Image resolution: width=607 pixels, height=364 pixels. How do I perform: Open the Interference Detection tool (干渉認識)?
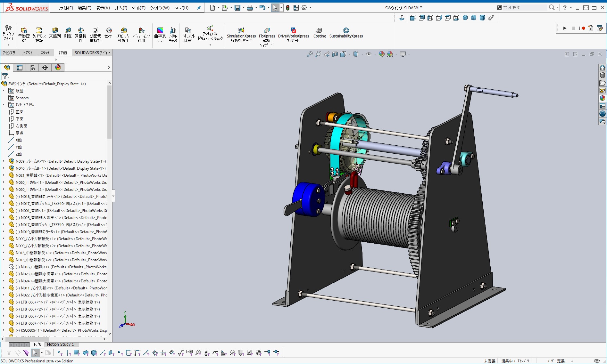24,35
